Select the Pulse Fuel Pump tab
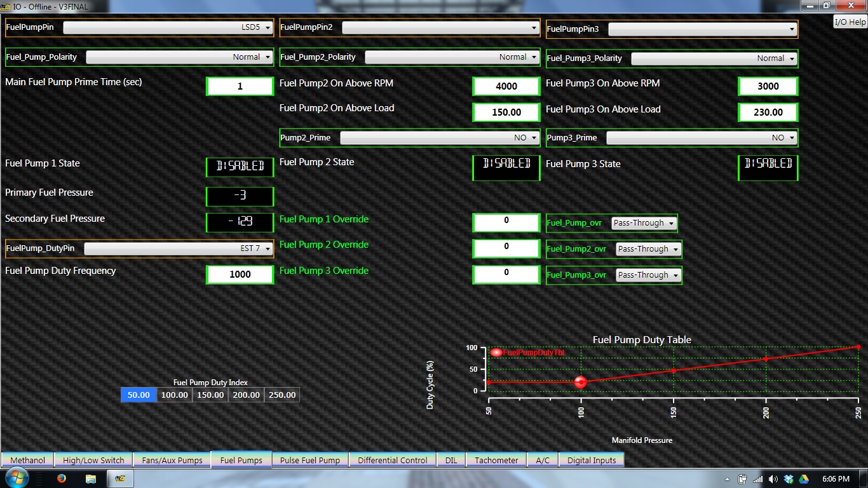This screenshot has height=488, width=868. pyautogui.click(x=310, y=459)
